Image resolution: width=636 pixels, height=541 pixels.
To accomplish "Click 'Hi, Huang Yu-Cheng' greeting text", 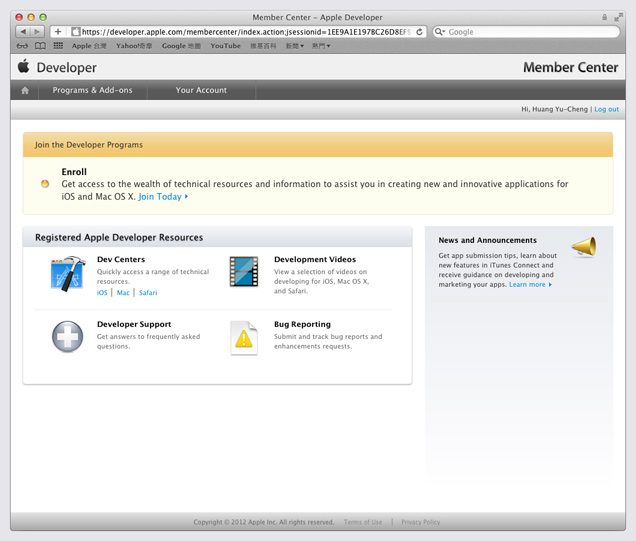I will click(x=554, y=109).
